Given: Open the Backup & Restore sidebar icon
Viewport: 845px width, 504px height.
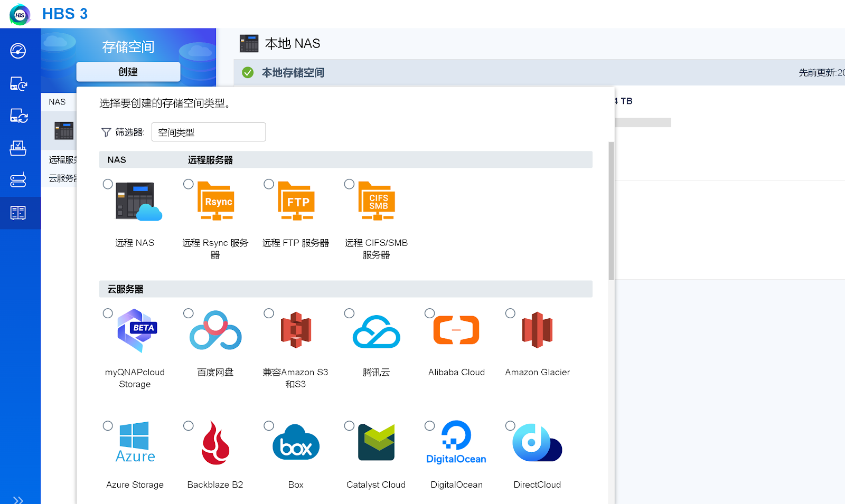Looking at the screenshot, I should [18, 83].
